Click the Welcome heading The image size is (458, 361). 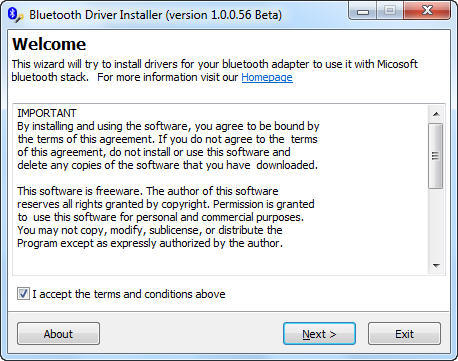(x=49, y=44)
